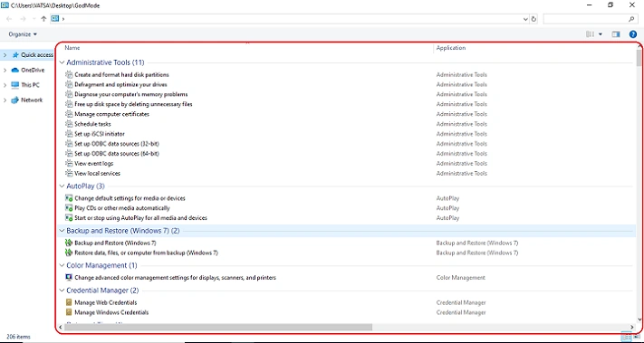The height and width of the screenshot is (343, 644).
Task: Expand OneDrive tree node
Action: coord(5,71)
